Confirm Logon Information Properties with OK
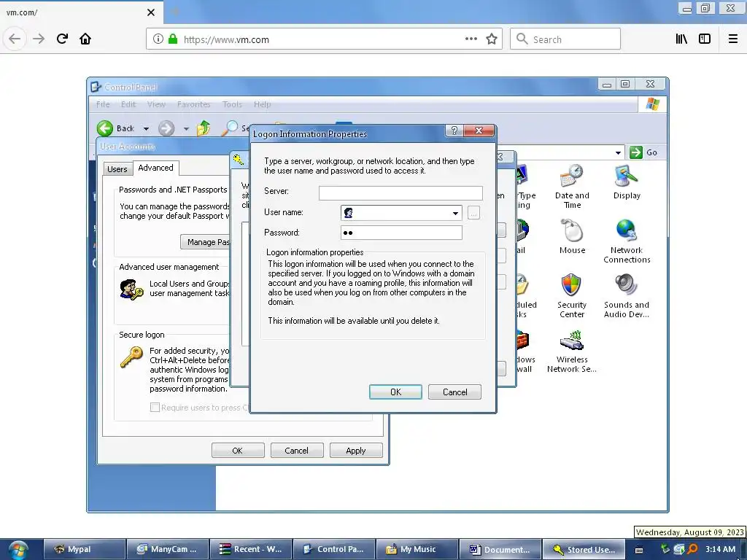Image resolution: width=747 pixels, height=560 pixels. (395, 392)
